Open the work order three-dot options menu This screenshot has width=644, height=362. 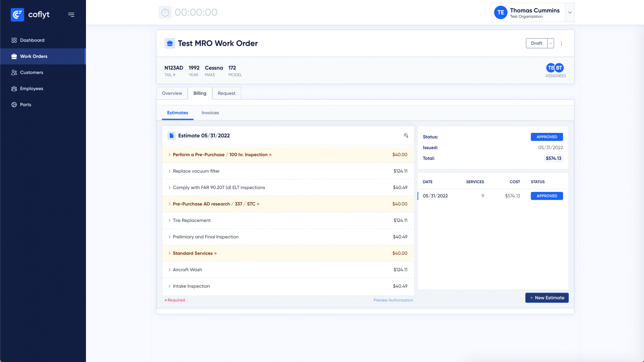tap(561, 43)
